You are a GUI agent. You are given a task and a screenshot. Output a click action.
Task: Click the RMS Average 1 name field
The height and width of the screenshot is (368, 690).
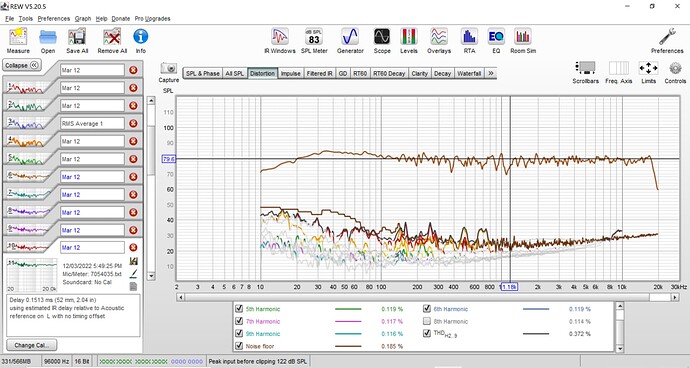(x=92, y=124)
